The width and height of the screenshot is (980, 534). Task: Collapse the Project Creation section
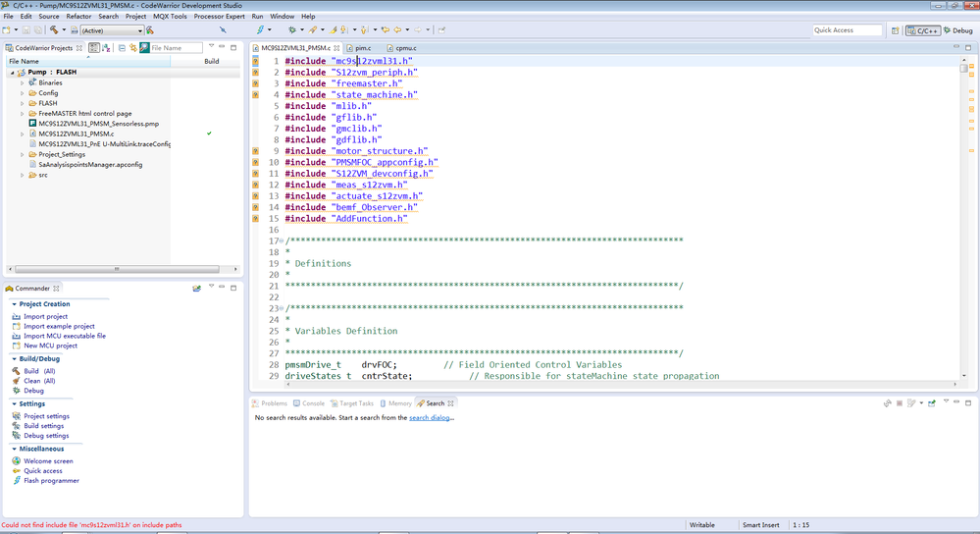(x=14, y=304)
